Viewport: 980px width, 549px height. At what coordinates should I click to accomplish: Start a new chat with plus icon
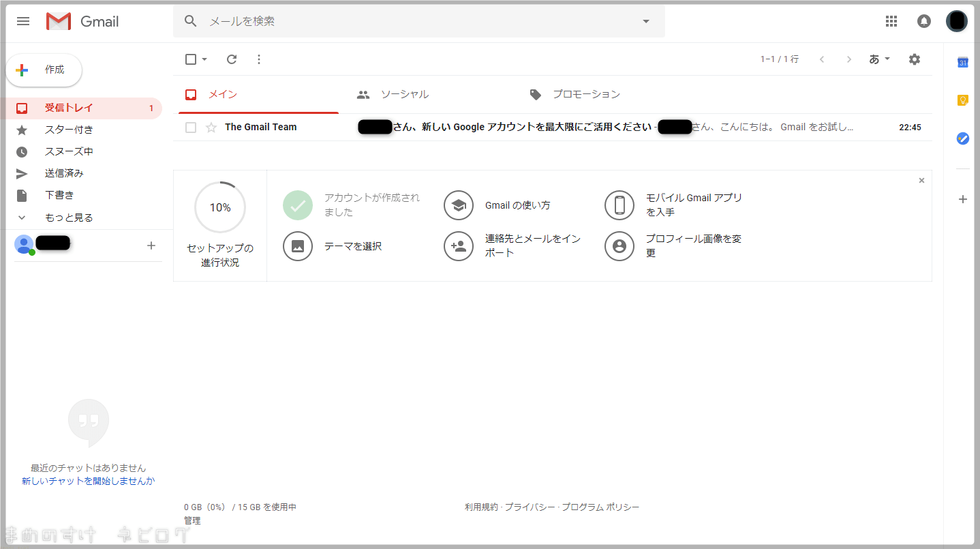click(151, 246)
